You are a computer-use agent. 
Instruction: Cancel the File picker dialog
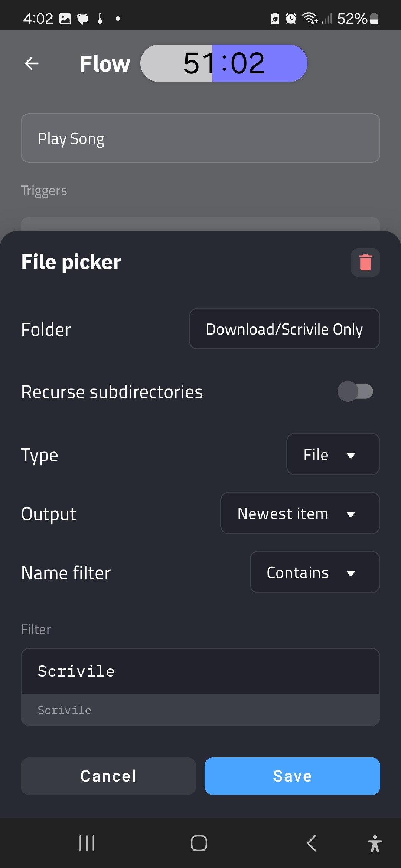pos(108,776)
